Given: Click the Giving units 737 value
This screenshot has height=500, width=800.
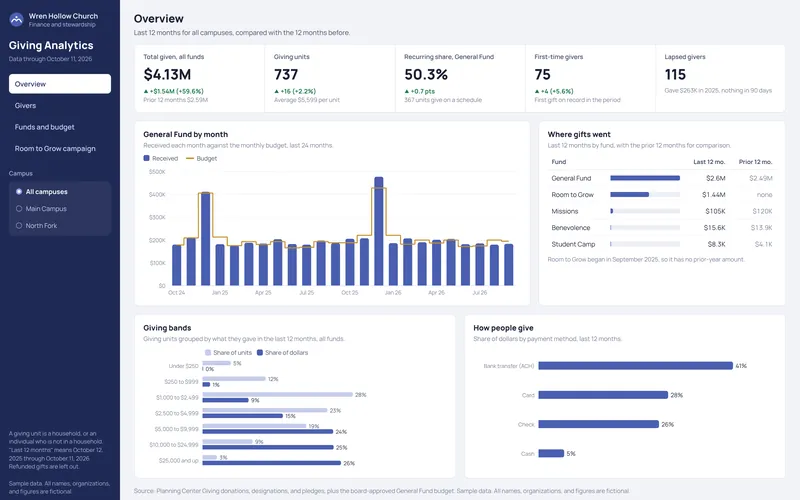Looking at the screenshot, I should pyautogui.click(x=286, y=74).
